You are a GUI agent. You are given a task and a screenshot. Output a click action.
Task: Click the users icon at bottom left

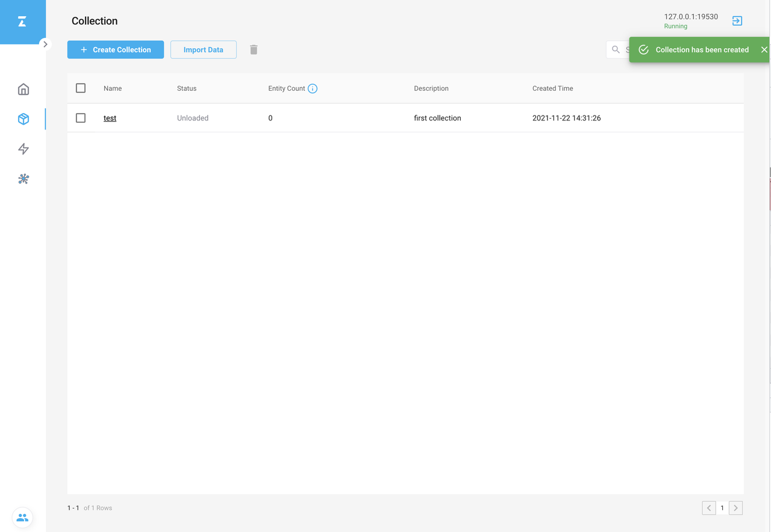22,518
